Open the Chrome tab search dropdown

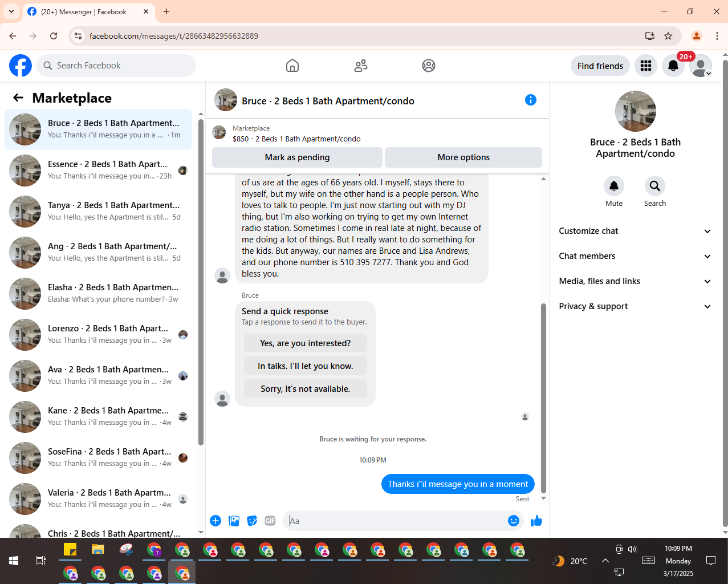(x=11, y=11)
